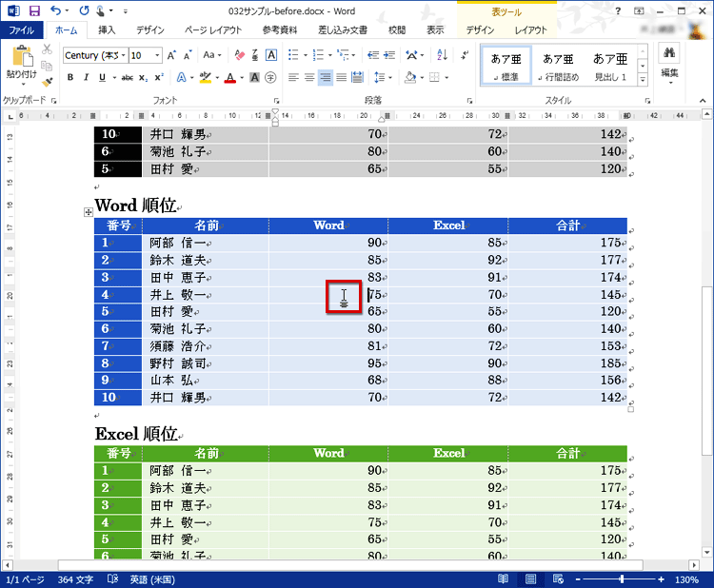The image size is (714, 588).
Task: Toggle align right paragraph button
Action: point(326,77)
